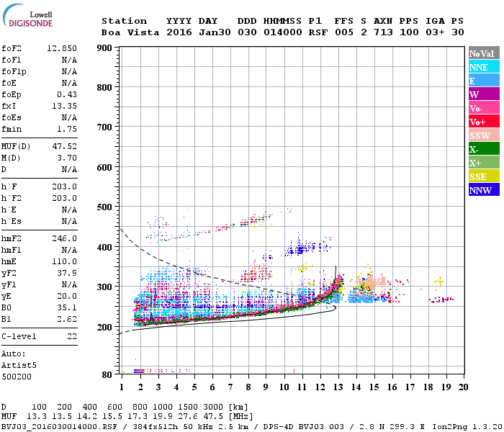Click the 900 km y-axis label
The width and height of the screenshot is (504, 432).
(104, 48)
